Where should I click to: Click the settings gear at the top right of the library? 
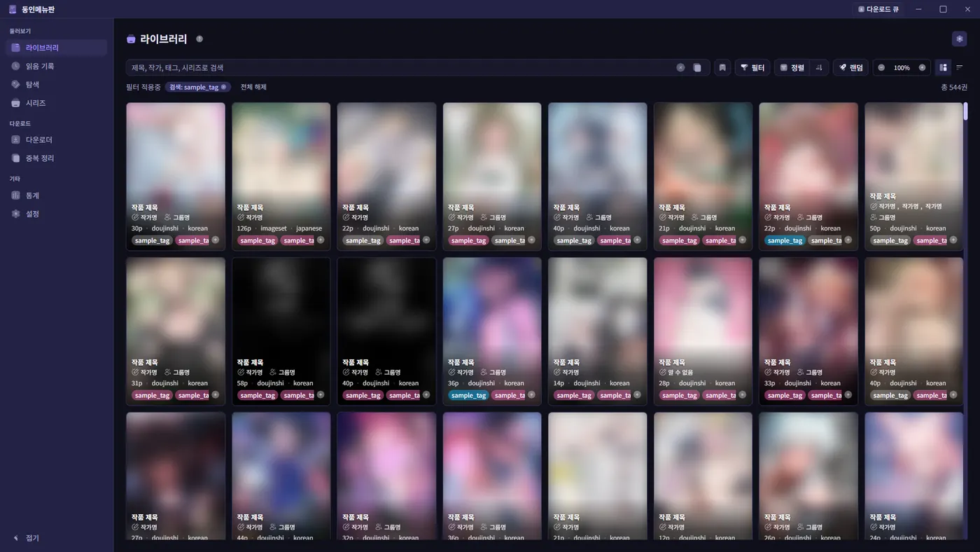click(x=959, y=39)
